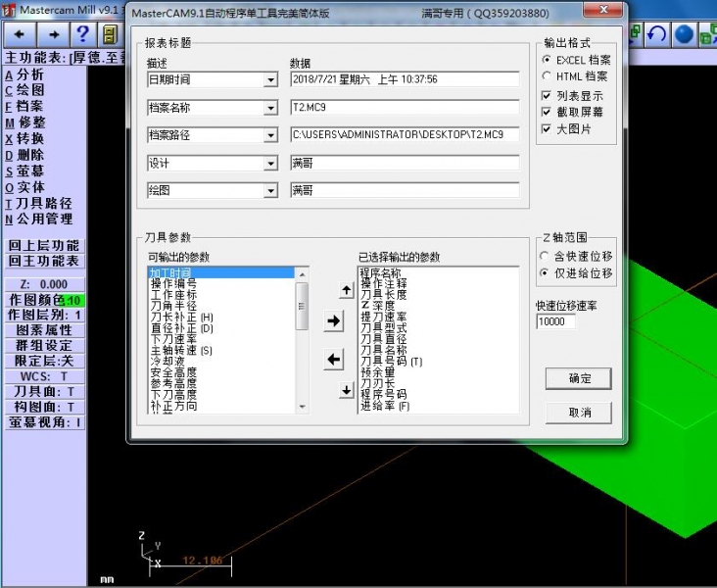The image size is (717, 588).
Task: Click the scroll-down arrow of parameters list
Action: click(x=302, y=407)
